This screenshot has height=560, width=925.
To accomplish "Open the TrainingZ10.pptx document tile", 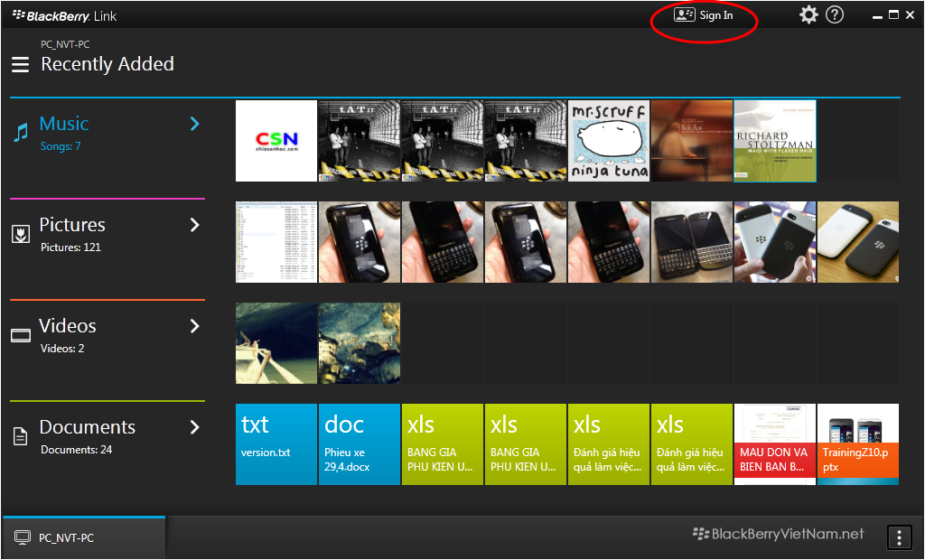I will (x=857, y=444).
